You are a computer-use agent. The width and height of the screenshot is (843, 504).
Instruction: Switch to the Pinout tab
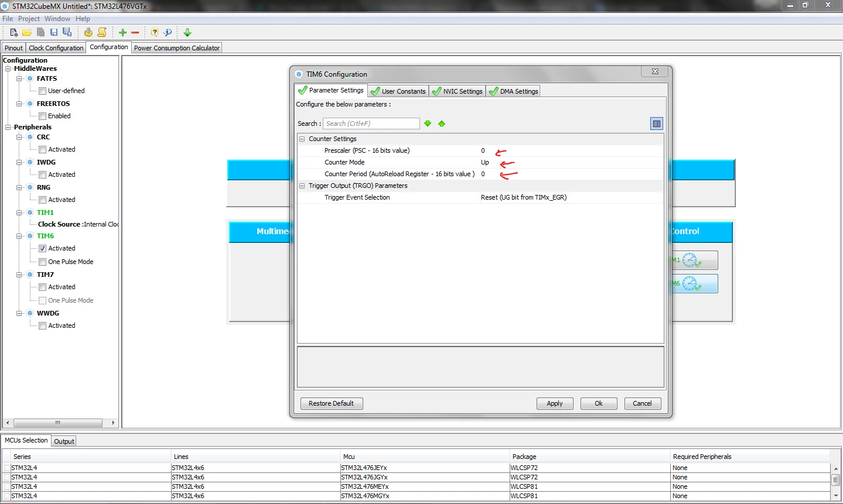[13, 48]
